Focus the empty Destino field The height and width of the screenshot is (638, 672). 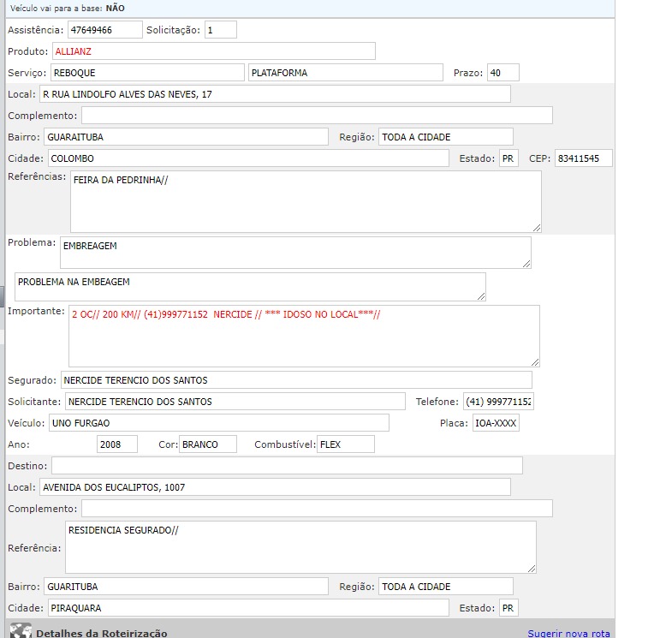pos(286,465)
